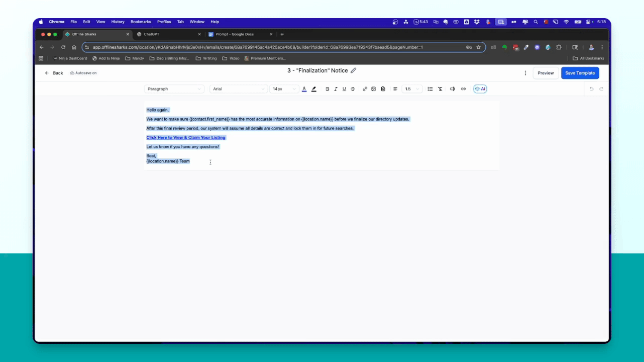The height and width of the screenshot is (362, 644).
Task: Click the Spotlight search icon in the menu bar
Action: (536, 22)
